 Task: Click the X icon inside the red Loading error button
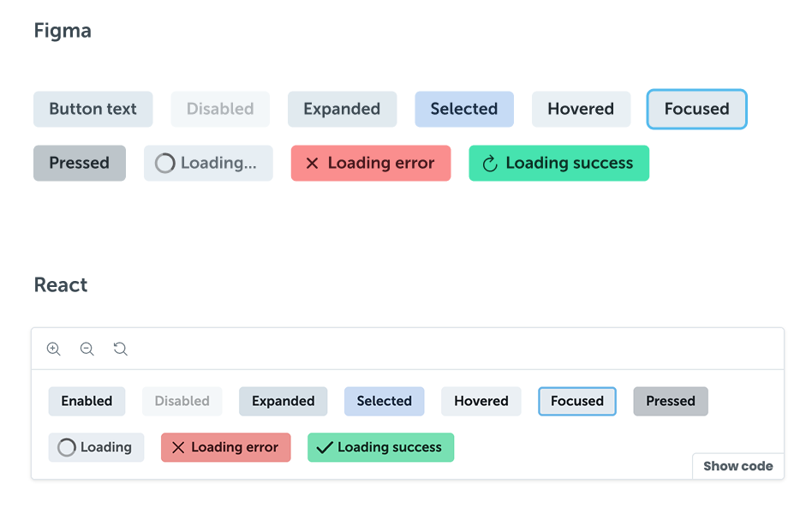click(x=312, y=163)
